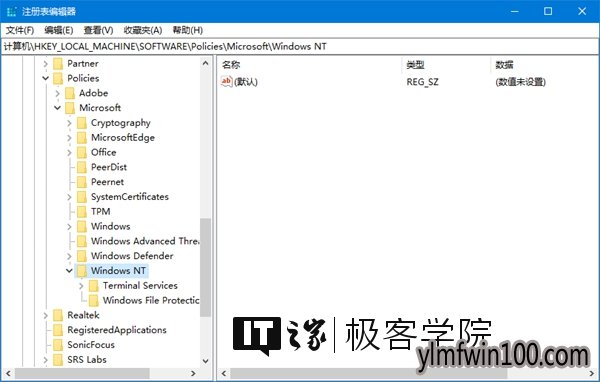The height and width of the screenshot is (382, 600).
Task: Click the Policies folder icon
Action: coord(58,78)
